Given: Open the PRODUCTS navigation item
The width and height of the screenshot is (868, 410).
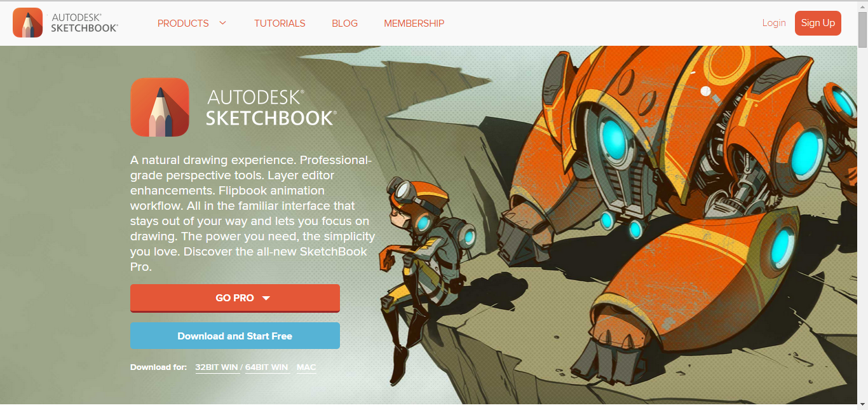Looking at the screenshot, I should pos(183,24).
